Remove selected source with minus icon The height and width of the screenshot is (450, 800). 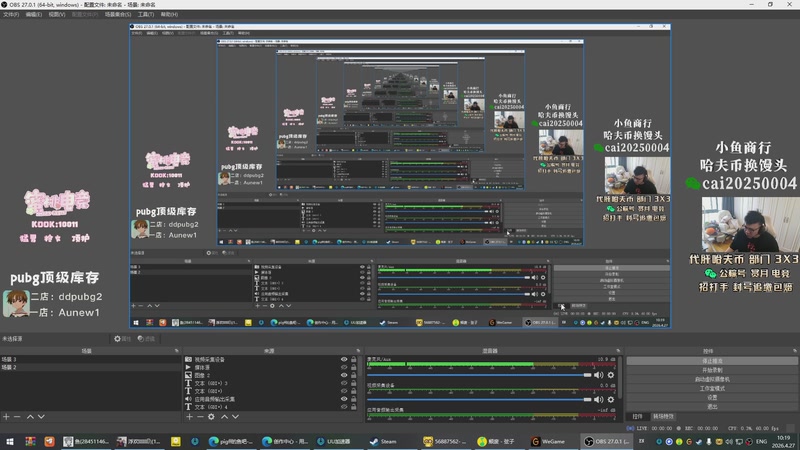coord(200,417)
